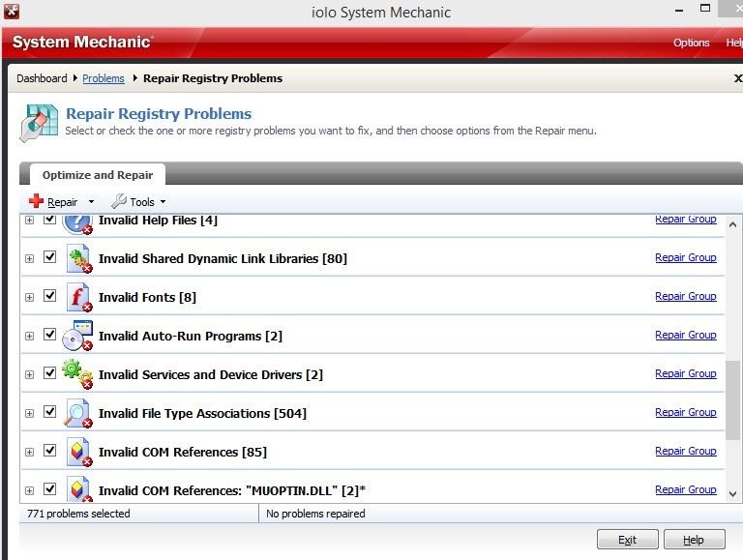Uncheck Invalid Services and Device Drivers checkbox
This screenshot has height=560, width=743.
[49, 373]
